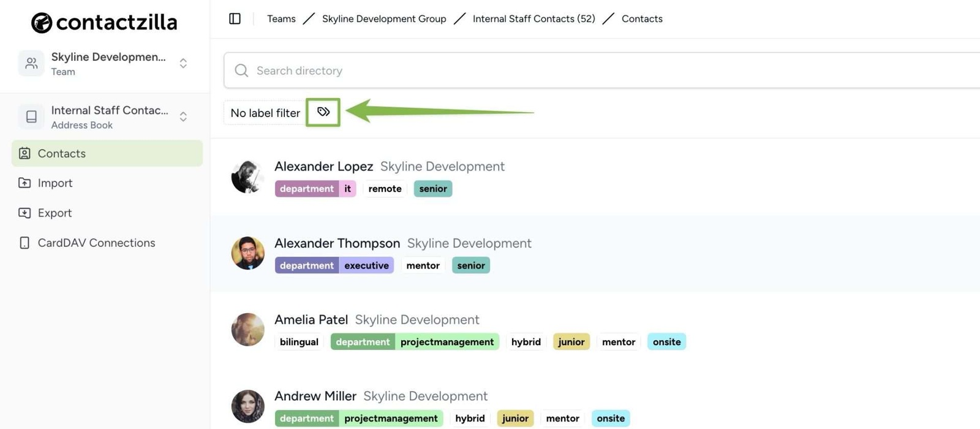
Task: Click the Internal Staff Contacts address book icon
Action: pos(31,116)
